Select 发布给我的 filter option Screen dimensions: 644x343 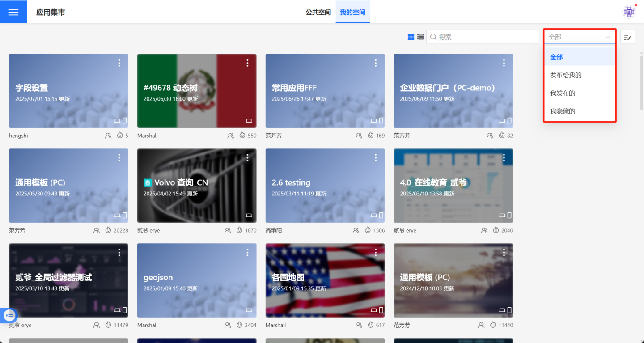(566, 75)
